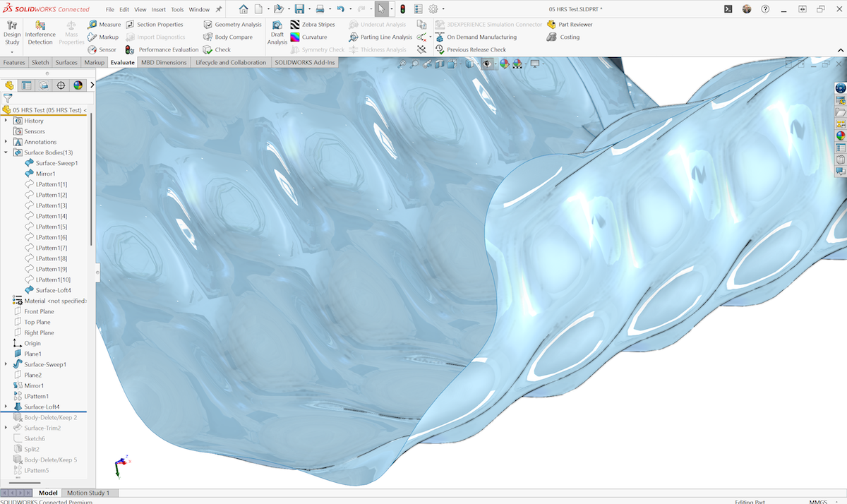Expand the Annotations tree node
Viewport: 847px width, 504px height.
pos(6,142)
